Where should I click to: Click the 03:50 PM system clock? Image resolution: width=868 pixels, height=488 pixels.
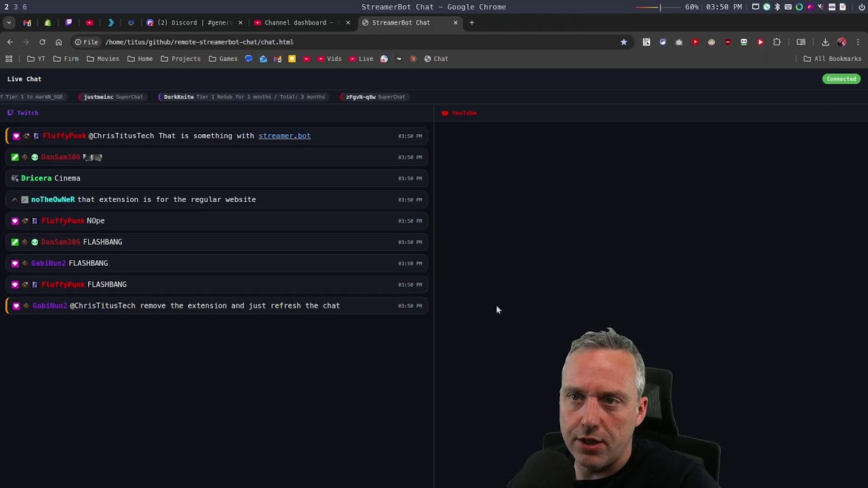[x=724, y=7]
